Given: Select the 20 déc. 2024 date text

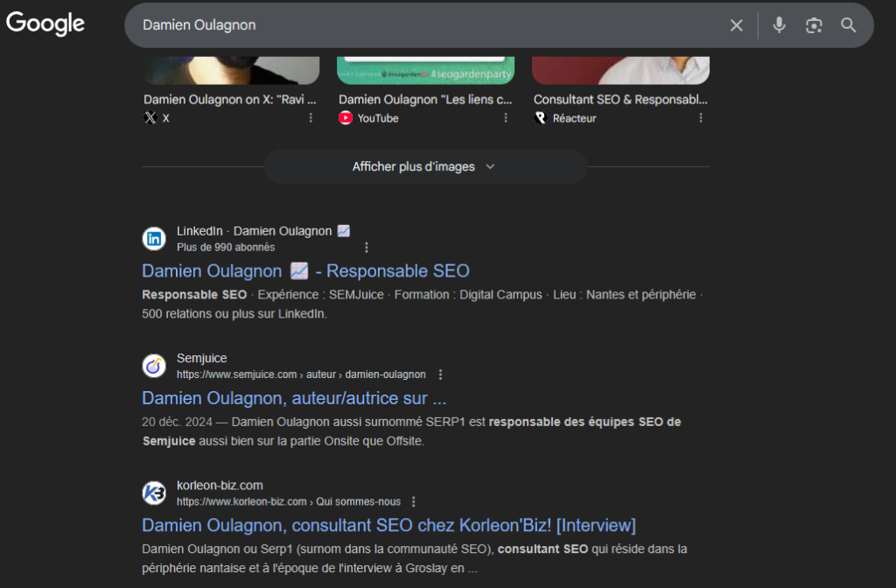Looking at the screenshot, I should [x=177, y=423].
